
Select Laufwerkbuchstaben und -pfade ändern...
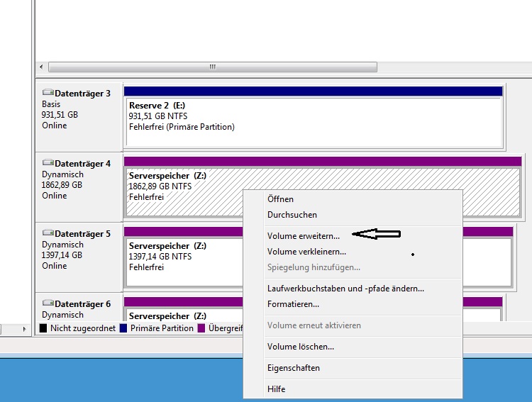(x=345, y=289)
